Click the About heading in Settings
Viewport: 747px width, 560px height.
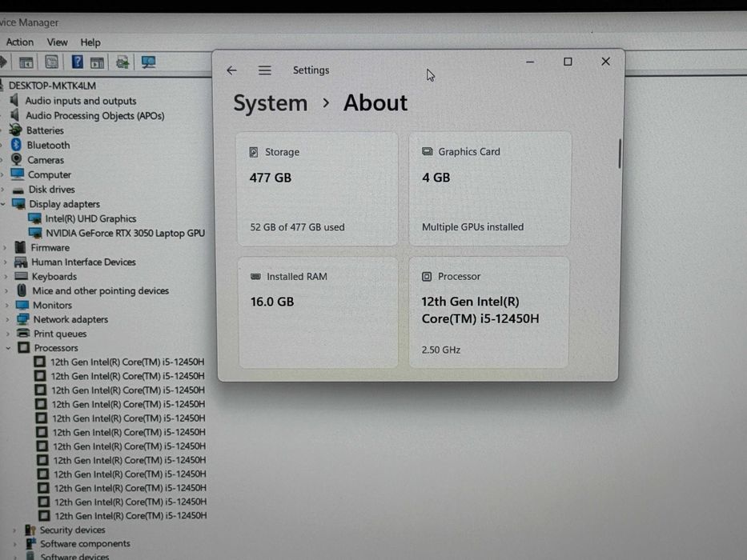pos(376,102)
